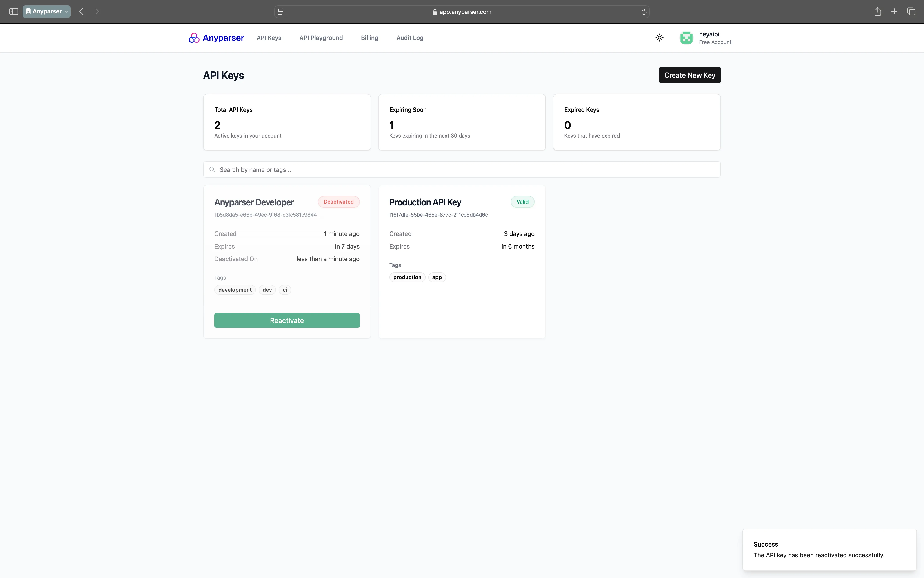Show the tab overview
The width and height of the screenshot is (924, 578).
(911, 11)
